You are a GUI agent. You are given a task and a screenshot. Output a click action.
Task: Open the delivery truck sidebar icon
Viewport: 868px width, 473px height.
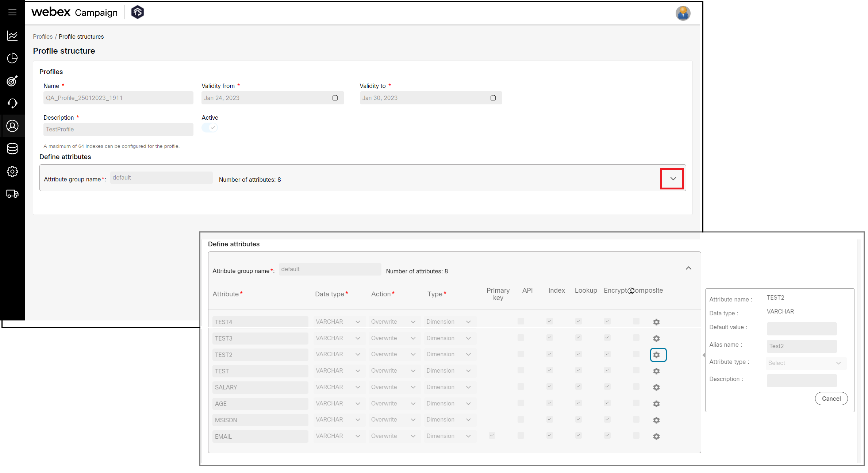click(12, 194)
